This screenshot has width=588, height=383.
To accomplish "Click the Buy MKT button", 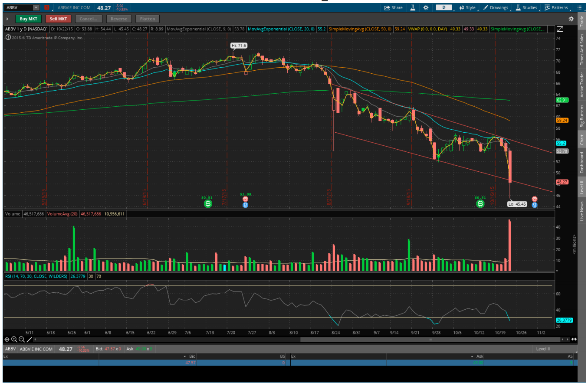I will (x=29, y=19).
